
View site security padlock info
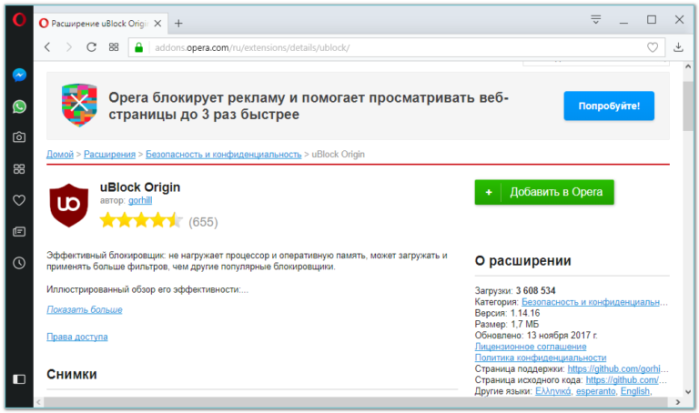(x=139, y=48)
